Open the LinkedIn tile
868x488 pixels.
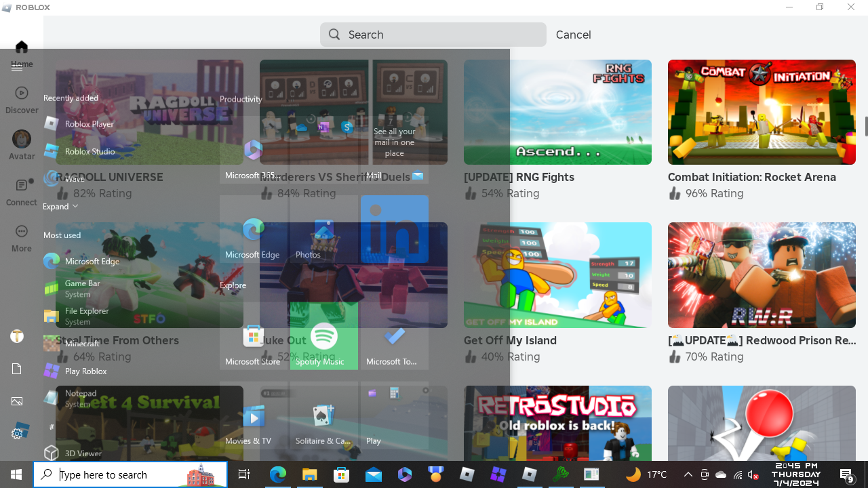(395, 229)
